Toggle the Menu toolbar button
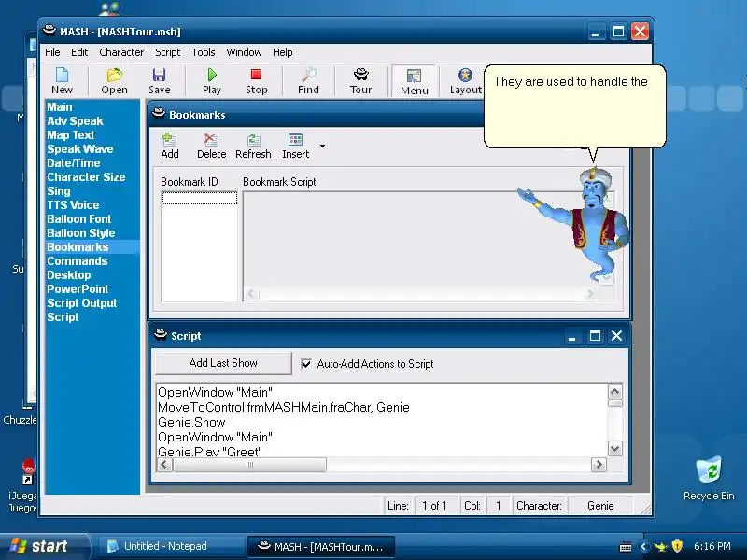The width and height of the screenshot is (747, 560). pos(414,81)
